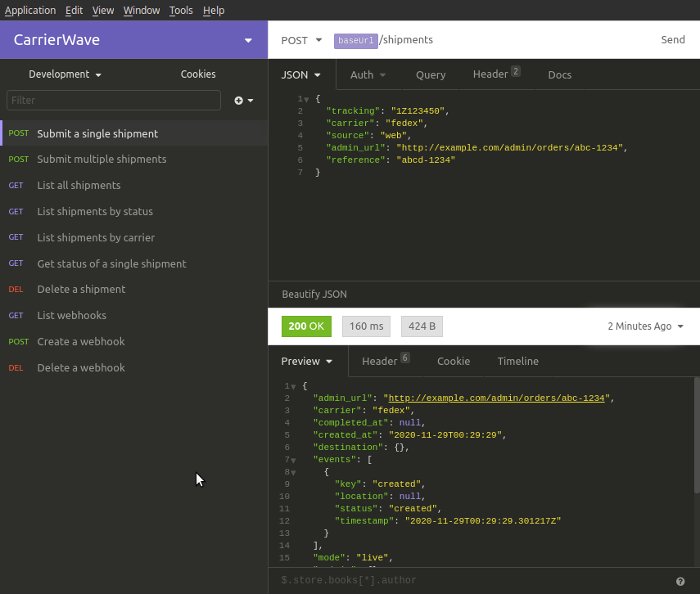Select List shipments by carrier request
The width and height of the screenshot is (700, 594).
click(x=134, y=237)
